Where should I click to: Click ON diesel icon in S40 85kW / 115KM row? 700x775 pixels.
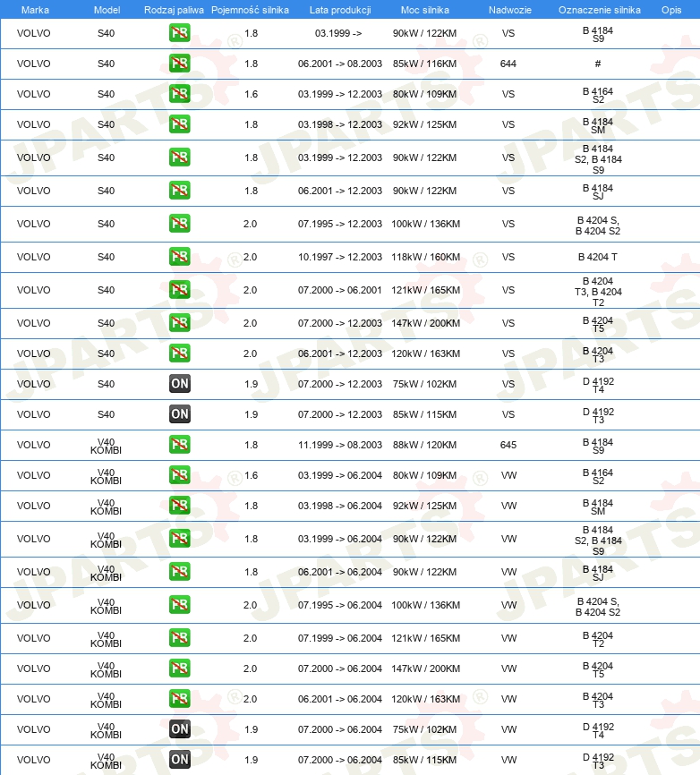coord(179,414)
